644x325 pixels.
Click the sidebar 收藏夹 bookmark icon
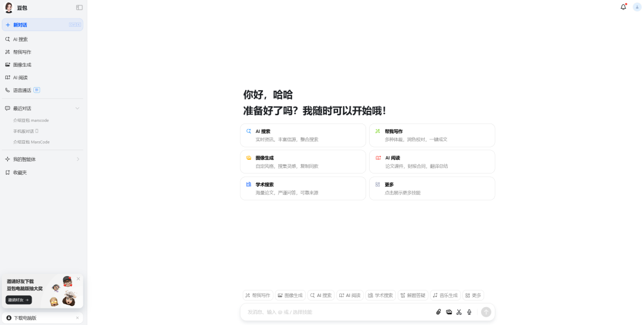click(x=7, y=172)
